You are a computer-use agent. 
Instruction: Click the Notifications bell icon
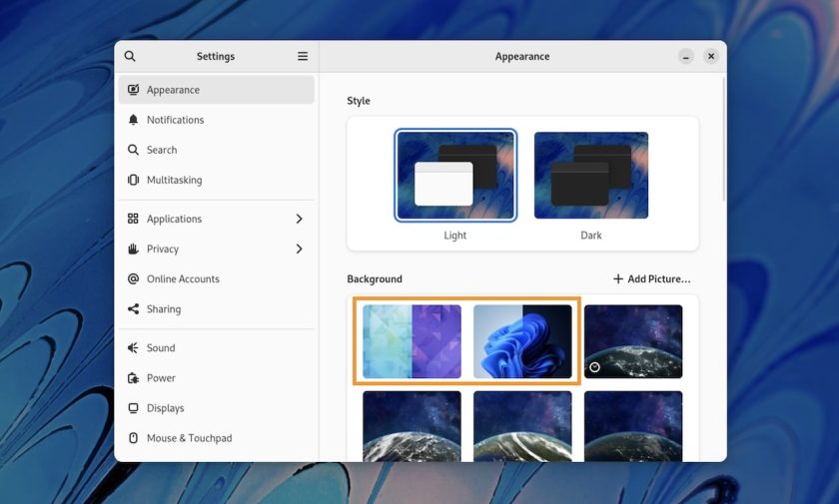[133, 120]
